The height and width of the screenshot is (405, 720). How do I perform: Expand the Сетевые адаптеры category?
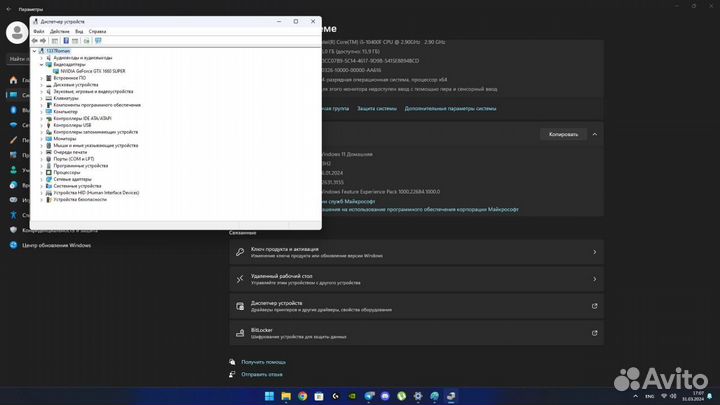(42, 179)
